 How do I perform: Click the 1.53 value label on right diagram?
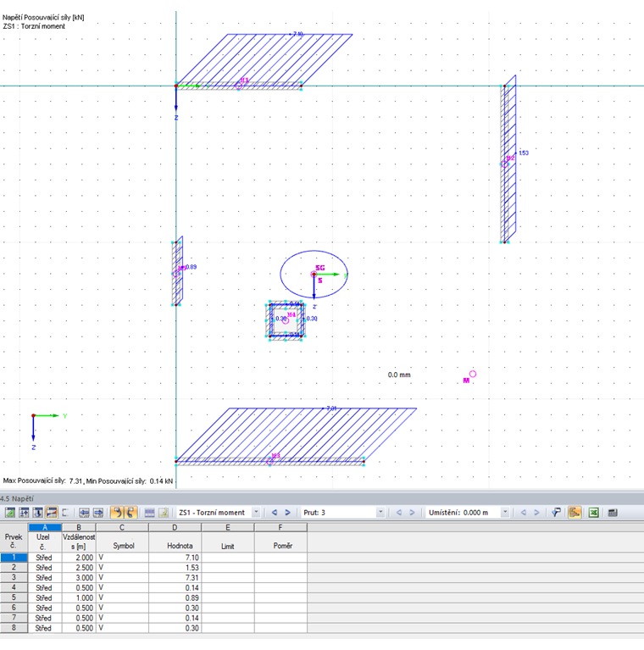(524, 153)
